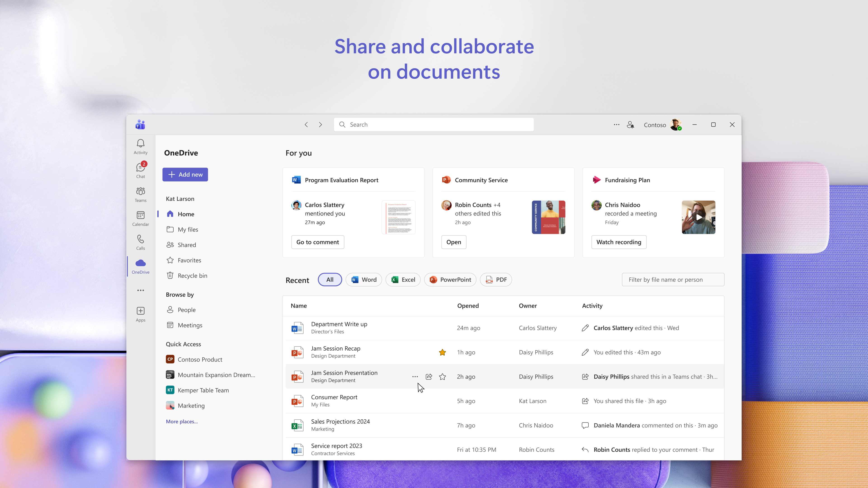Click the Add new button
The image size is (868, 488).
click(185, 174)
